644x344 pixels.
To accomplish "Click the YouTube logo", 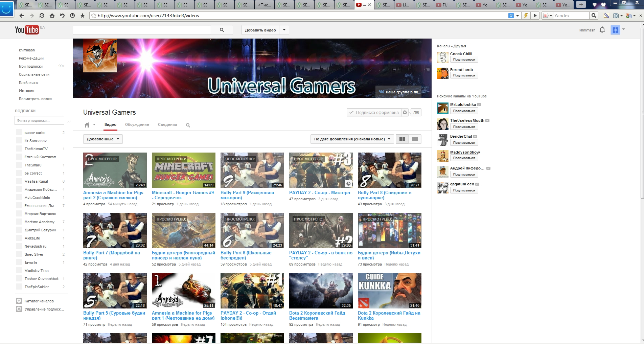I will coord(27,30).
